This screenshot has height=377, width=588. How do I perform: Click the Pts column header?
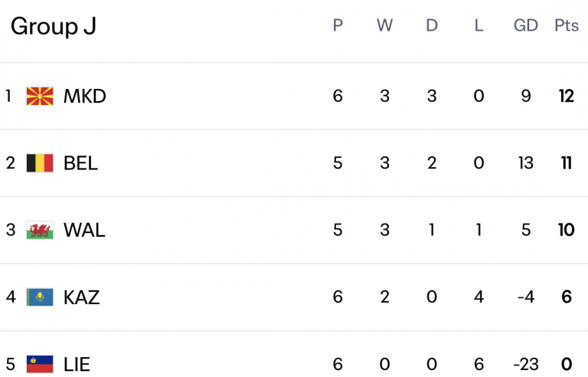(x=567, y=25)
